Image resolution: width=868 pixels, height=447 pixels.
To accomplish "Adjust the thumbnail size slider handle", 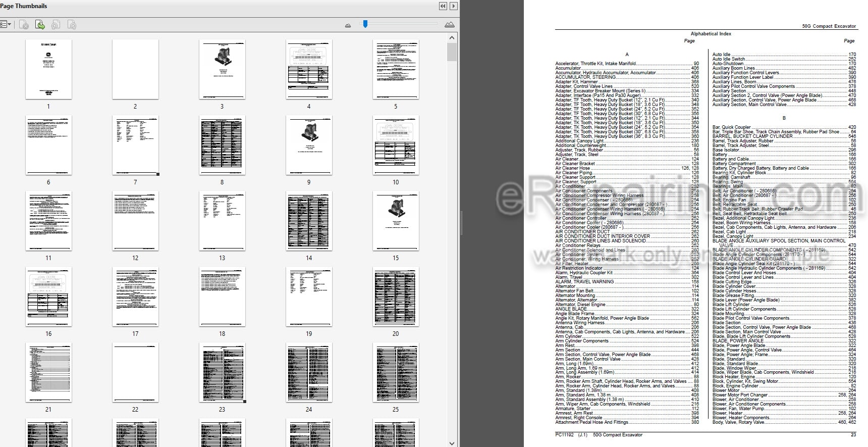I will 365,24.
